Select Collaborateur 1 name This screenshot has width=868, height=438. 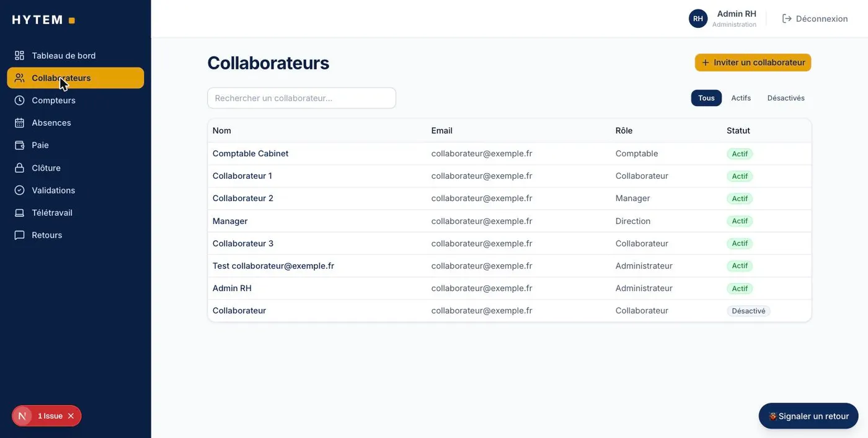pyautogui.click(x=242, y=176)
